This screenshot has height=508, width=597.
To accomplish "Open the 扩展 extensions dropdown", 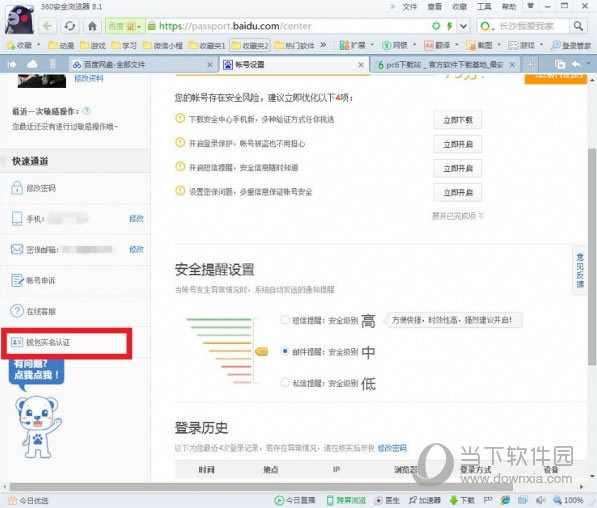I will point(356,45).
